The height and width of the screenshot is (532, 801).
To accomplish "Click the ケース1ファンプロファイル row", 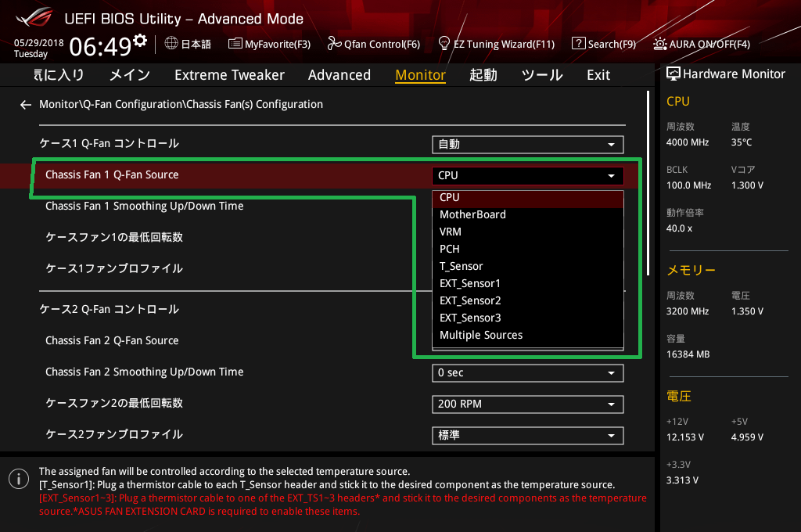I will (x=114, y=268).
